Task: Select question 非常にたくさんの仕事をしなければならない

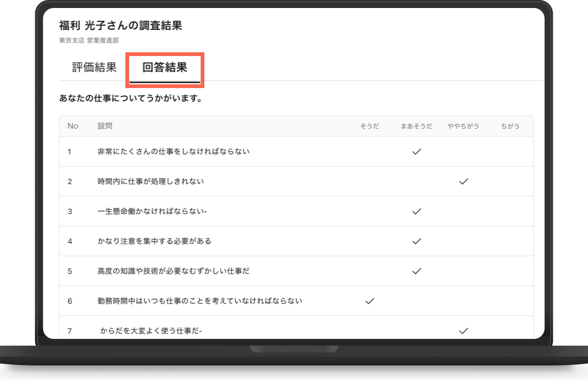Action: 173,152
